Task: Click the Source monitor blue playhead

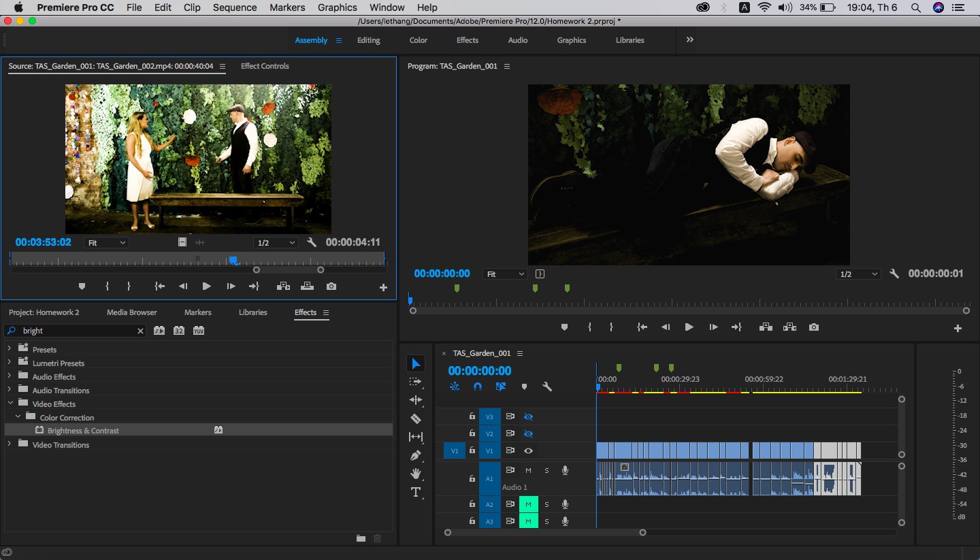Action: [233, 260]
